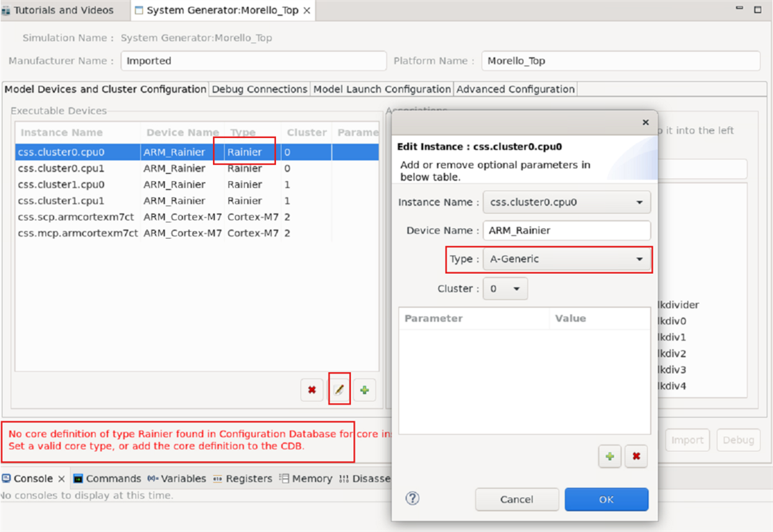This screenshot has height=532, width=773.
Task: Open the Registers view tab
Action: 242,478
